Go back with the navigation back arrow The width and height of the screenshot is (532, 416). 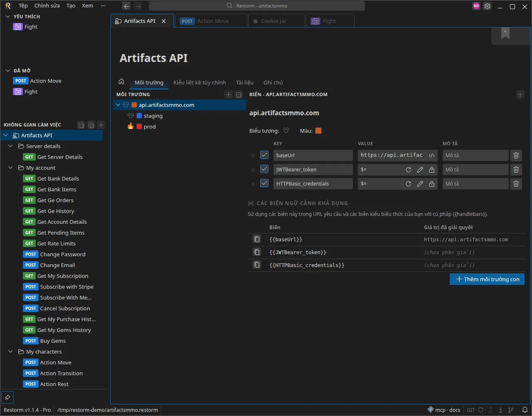(x=127, y=6)
